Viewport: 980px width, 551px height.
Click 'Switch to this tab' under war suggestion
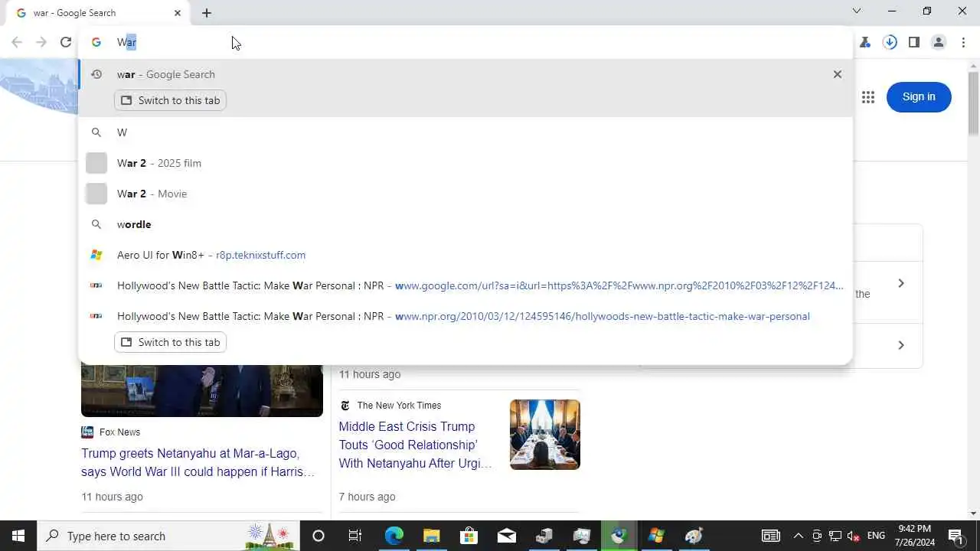click(x=170, y=100)
